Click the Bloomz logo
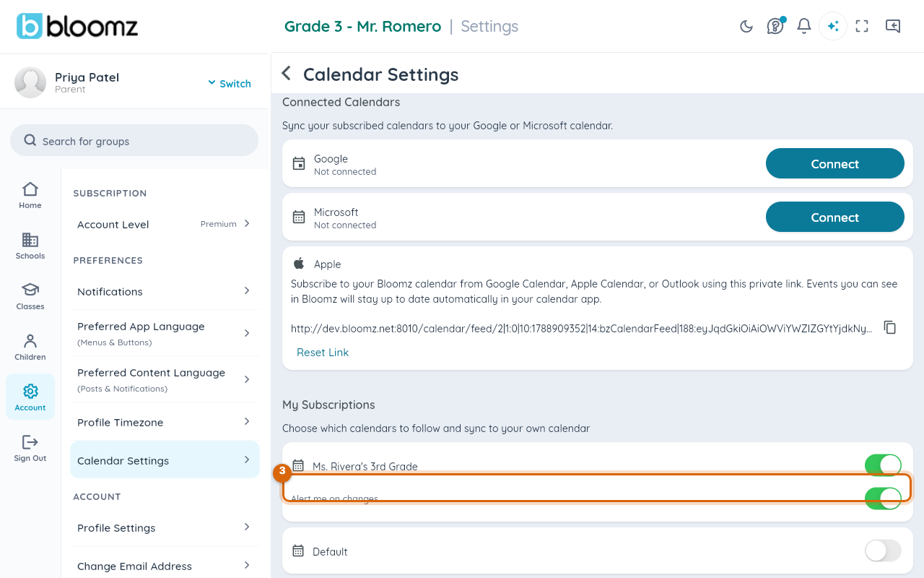This screenshot has height=578, width=924. click(77, 26)
